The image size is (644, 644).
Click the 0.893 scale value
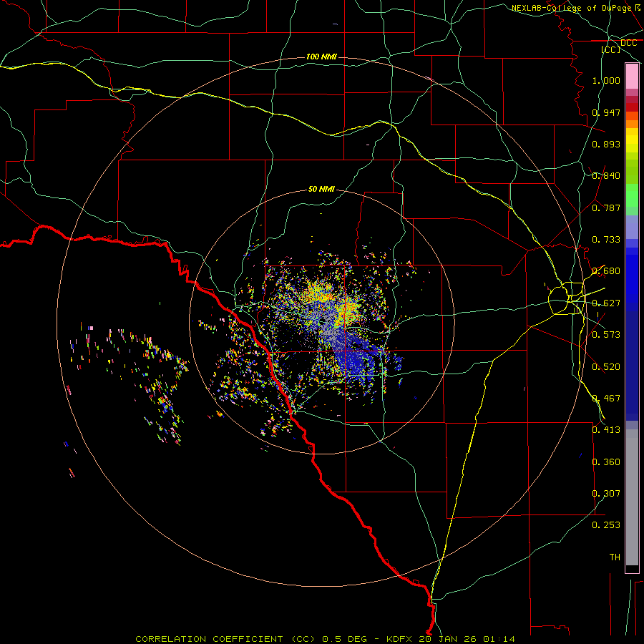coord(606,144)
